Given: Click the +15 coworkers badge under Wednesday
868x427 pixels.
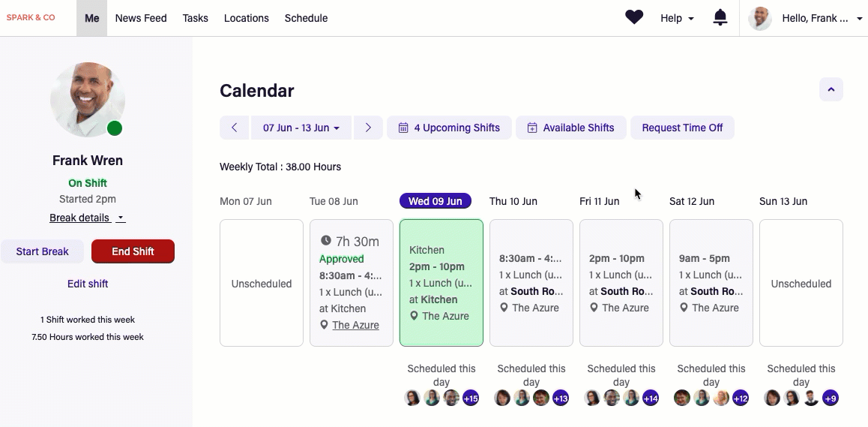Looking at the screenshot, I should coord(471,398).
